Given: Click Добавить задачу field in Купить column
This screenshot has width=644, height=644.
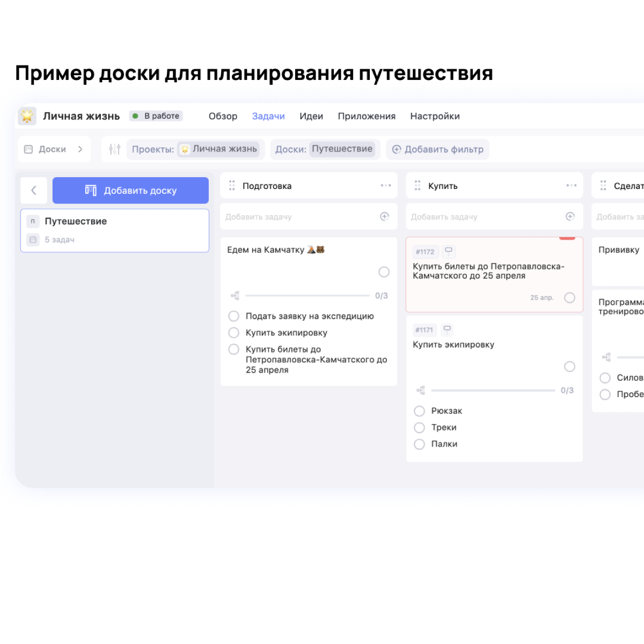Looking at the screenshot, I should pyautogui.click(x=494, y=216).
